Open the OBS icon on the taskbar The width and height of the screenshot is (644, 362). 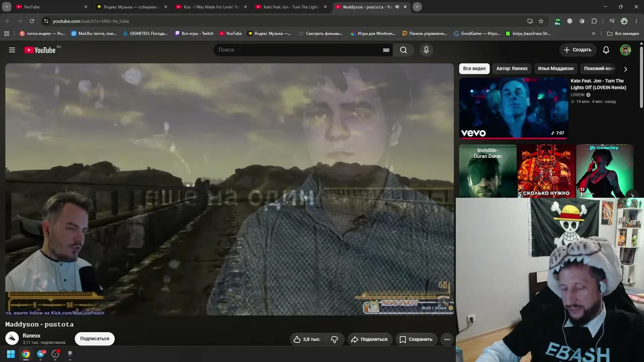[55, 354]
